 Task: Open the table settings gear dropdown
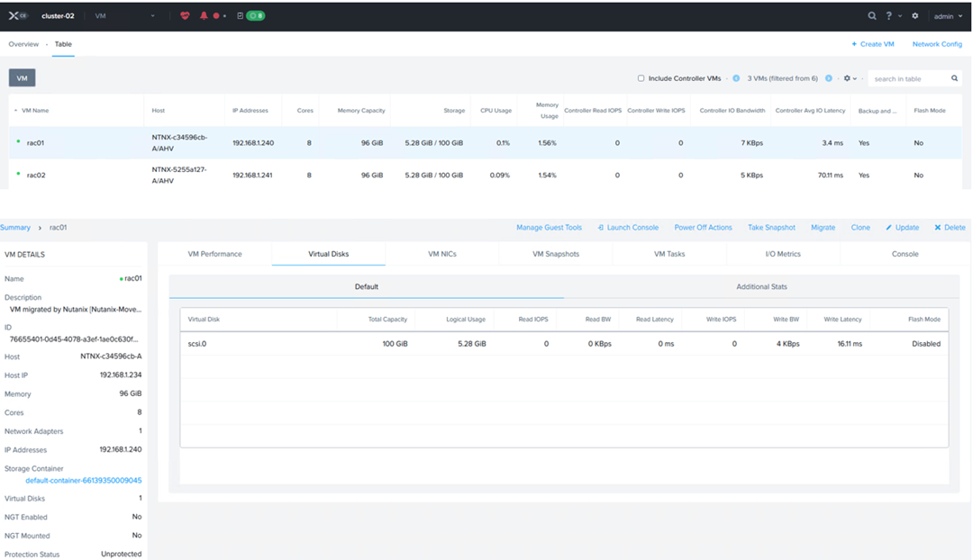[x=850, y=78]
